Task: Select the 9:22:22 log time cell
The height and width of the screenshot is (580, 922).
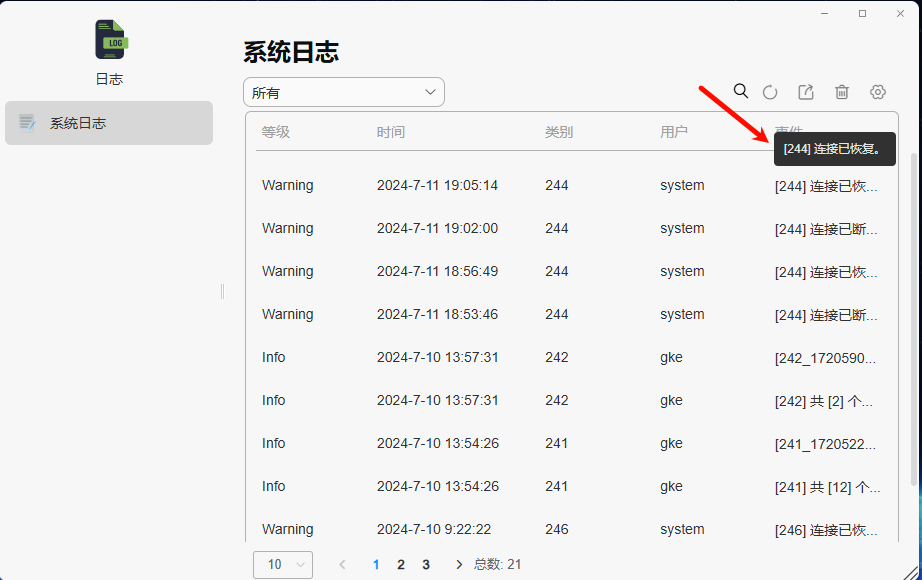Action: (434, 529)
